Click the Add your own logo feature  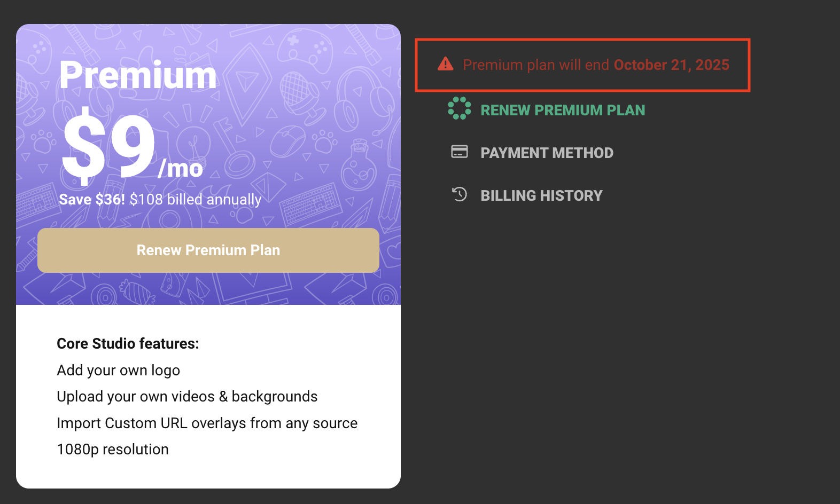click(118, 370)
